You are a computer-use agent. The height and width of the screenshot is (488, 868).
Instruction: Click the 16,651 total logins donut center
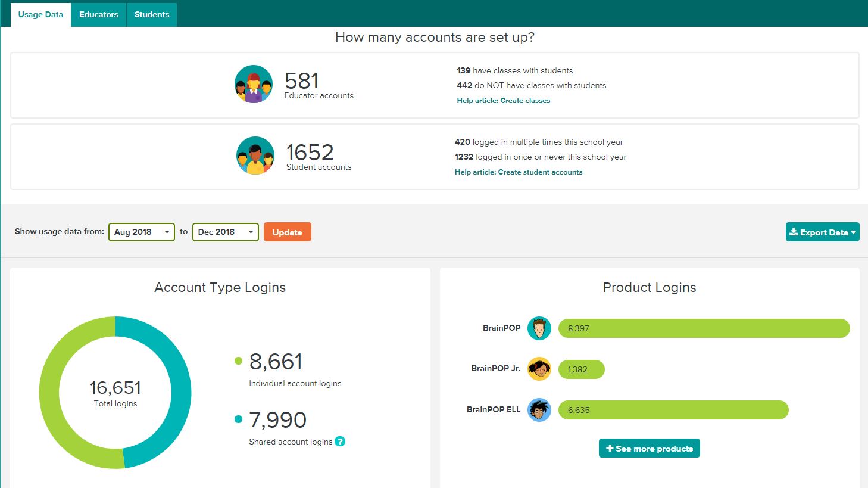(115, 393)
